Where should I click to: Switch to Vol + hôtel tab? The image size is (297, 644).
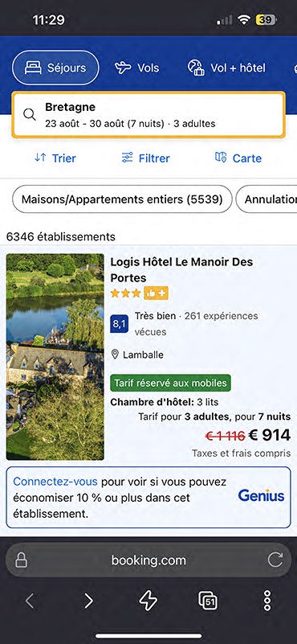pos(226,68)
